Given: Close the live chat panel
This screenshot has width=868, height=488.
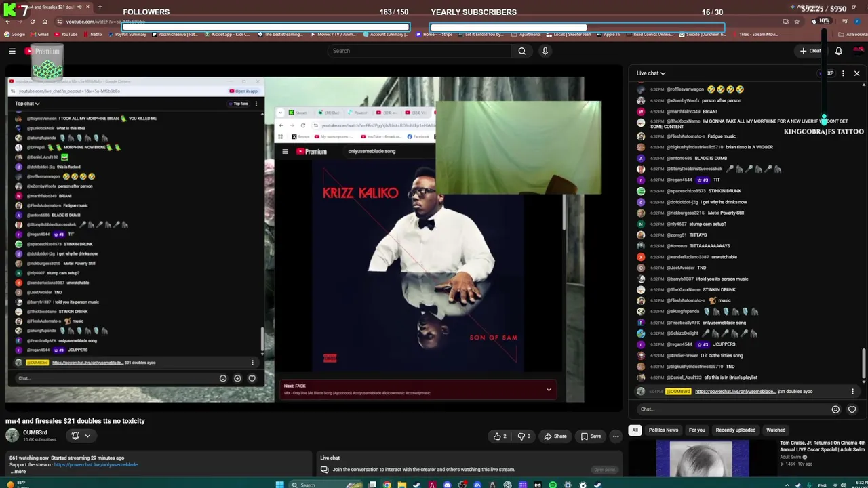Looking at the screenshot, I should pos(856,73).
